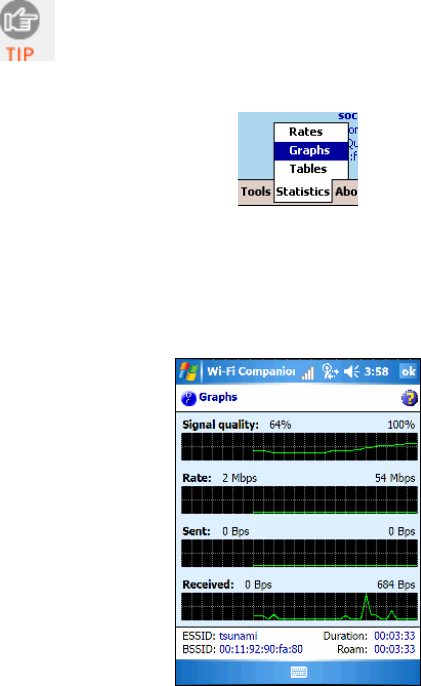Select Tables menu entry

[x=308, y=169]
